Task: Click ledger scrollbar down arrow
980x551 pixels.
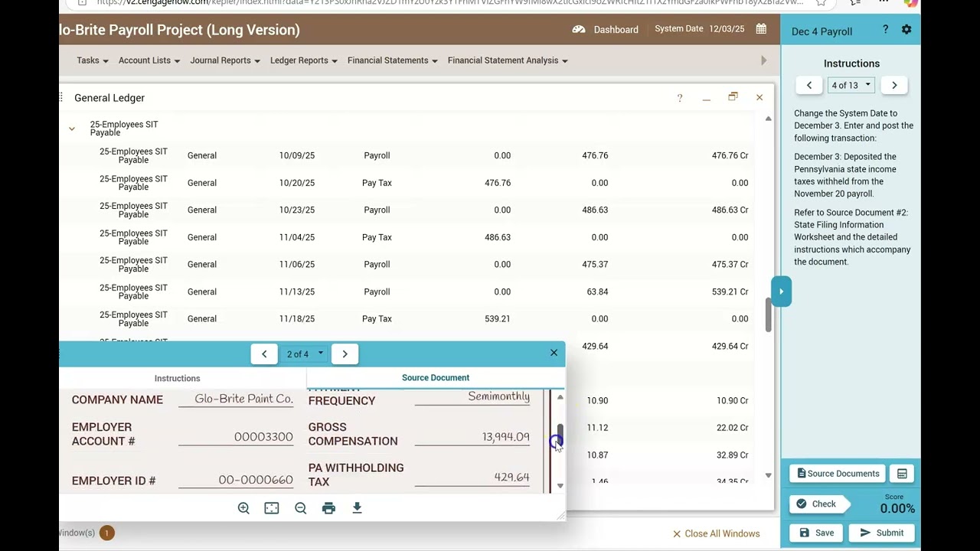Action: (x=768, y=475)
